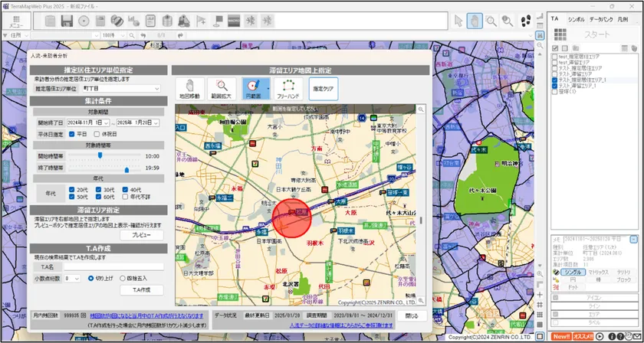Check the test_推定居住エリア layer checkbox
The width and height of the screenshot is (644, 343).
(x=554, y=57)
